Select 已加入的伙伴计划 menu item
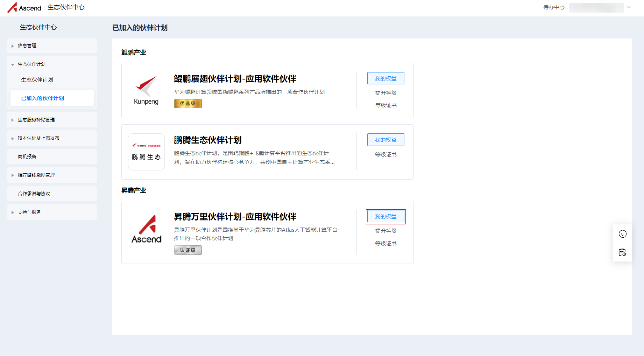 point(52,98)
